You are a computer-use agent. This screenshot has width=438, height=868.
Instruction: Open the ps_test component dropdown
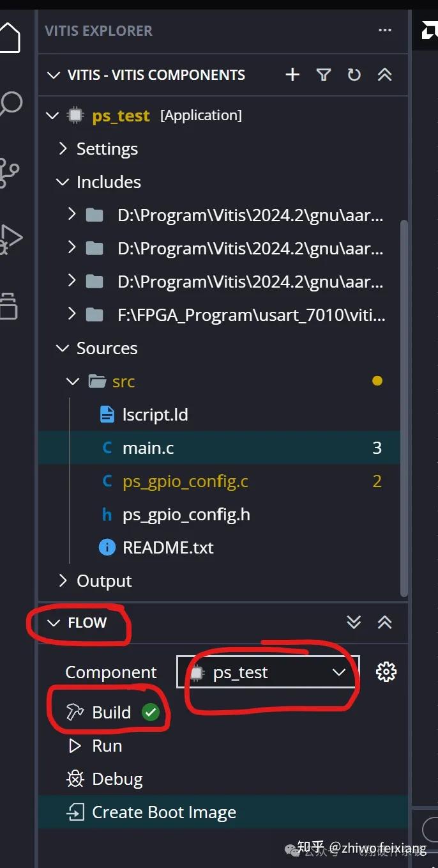268,672
